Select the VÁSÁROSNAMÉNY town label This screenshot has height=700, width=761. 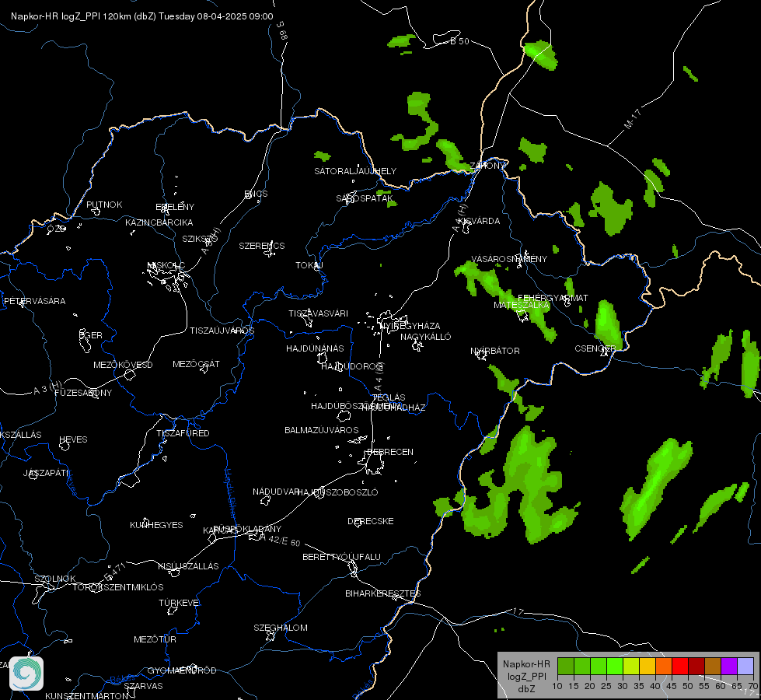(509, 259)
